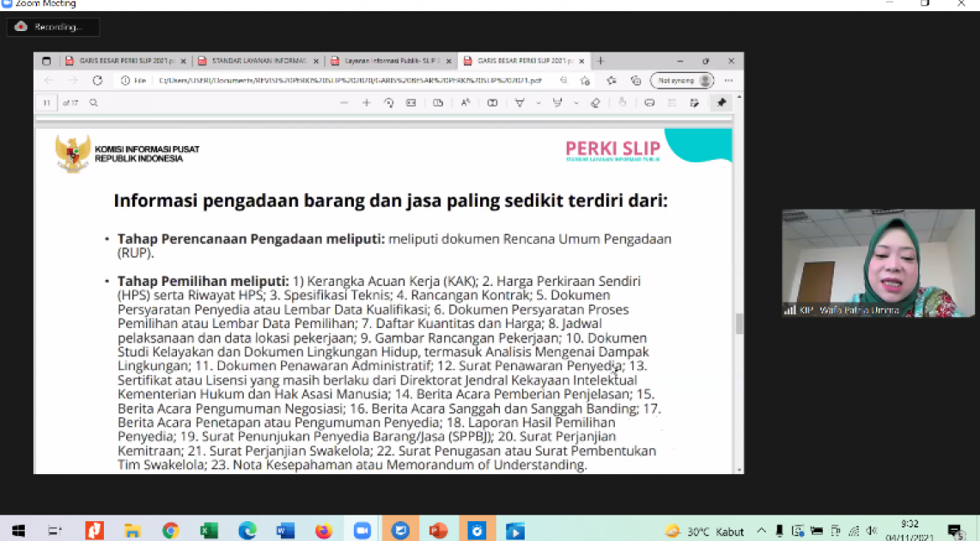Switch to Layanan Informasi Publik tab
This screenshot has width=980, height=541.
coord(391,61)
